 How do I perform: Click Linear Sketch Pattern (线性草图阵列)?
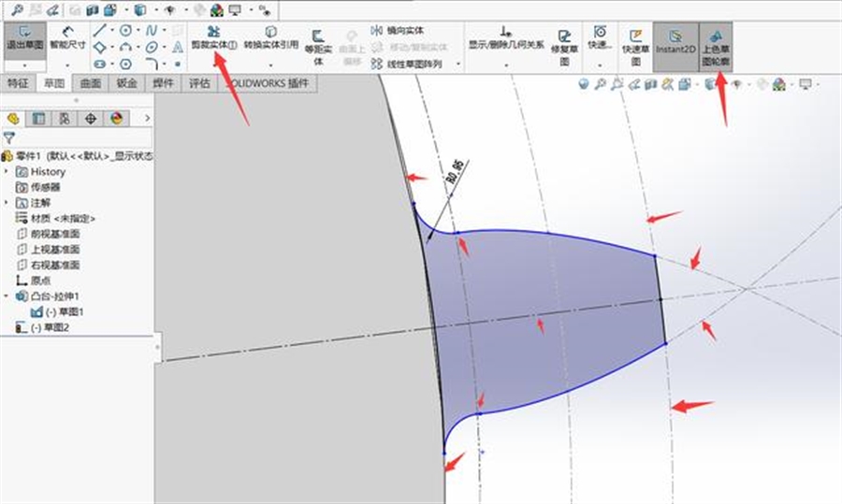click(x=407, y=64)
